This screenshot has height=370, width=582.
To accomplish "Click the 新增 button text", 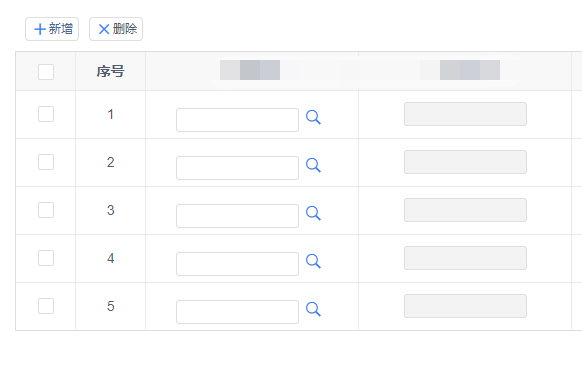I will coord(61,29).
